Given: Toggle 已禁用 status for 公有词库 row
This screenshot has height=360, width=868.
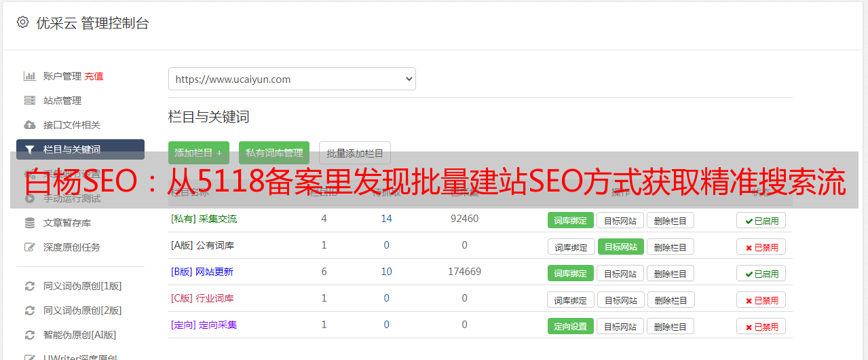Looking at the screenshot, I should (x=761, y=247).
